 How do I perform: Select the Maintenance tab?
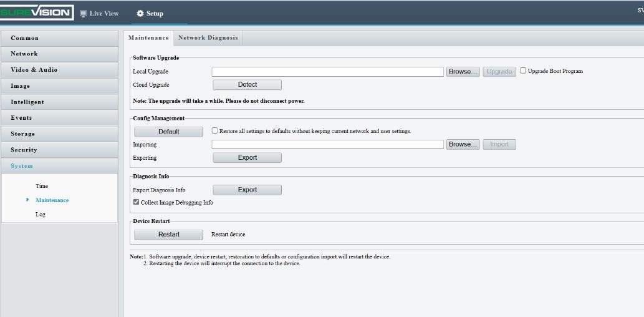pos(148,38)
